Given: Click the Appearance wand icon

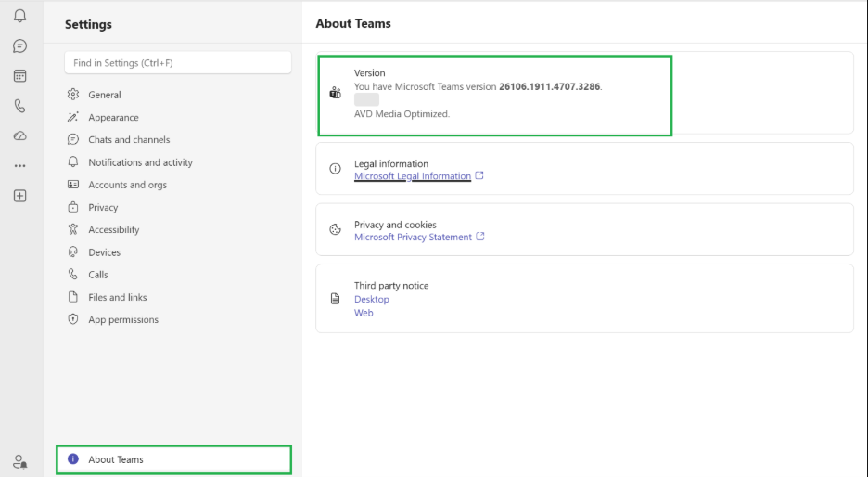Looking at the screenshot, I should click(73, 117).
